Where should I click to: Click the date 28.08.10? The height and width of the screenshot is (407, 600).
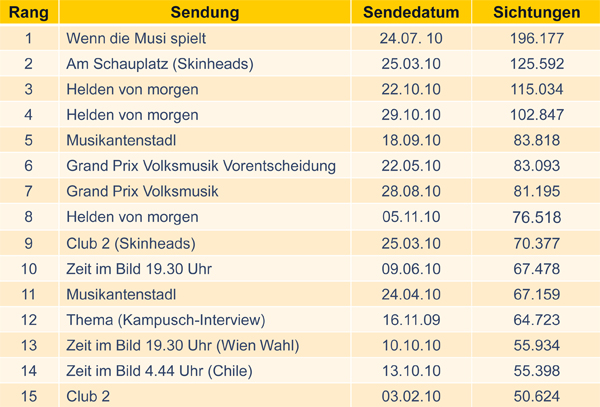(411, 192)
